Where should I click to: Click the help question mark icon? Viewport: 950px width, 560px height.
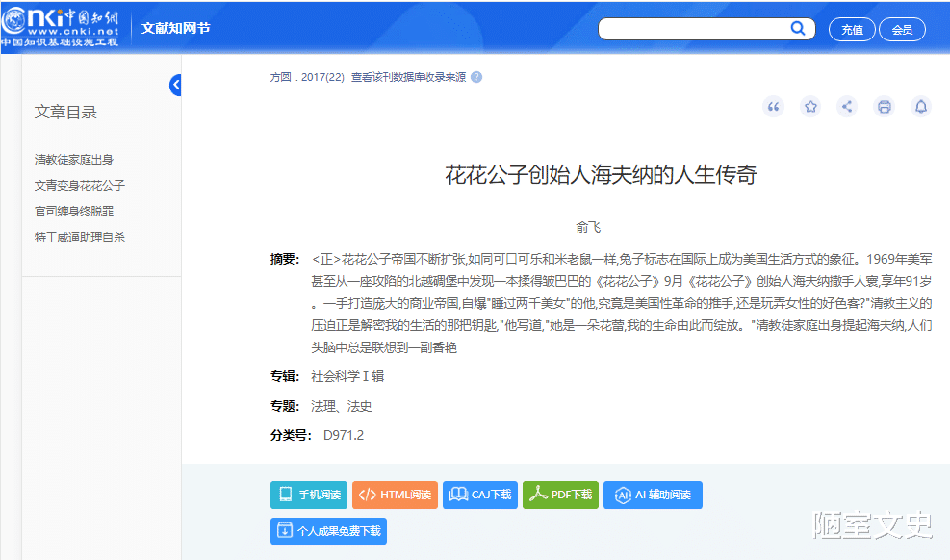pos(476,77)
